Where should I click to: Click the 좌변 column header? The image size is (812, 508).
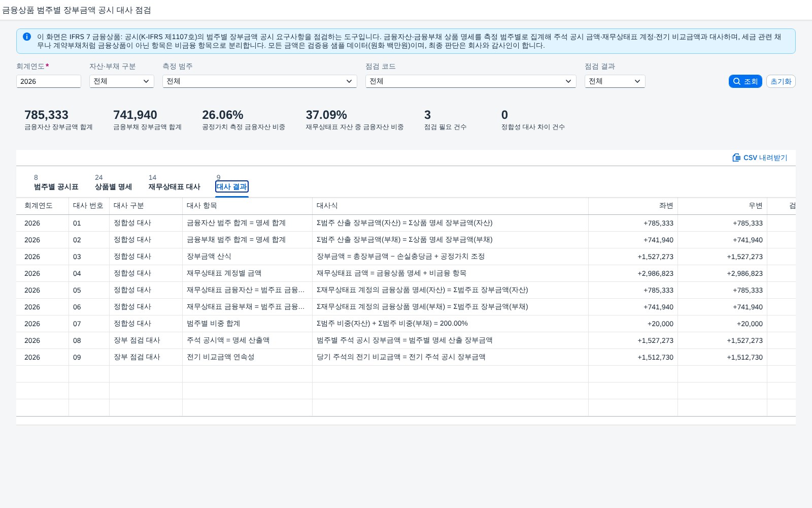click(633, 206)
